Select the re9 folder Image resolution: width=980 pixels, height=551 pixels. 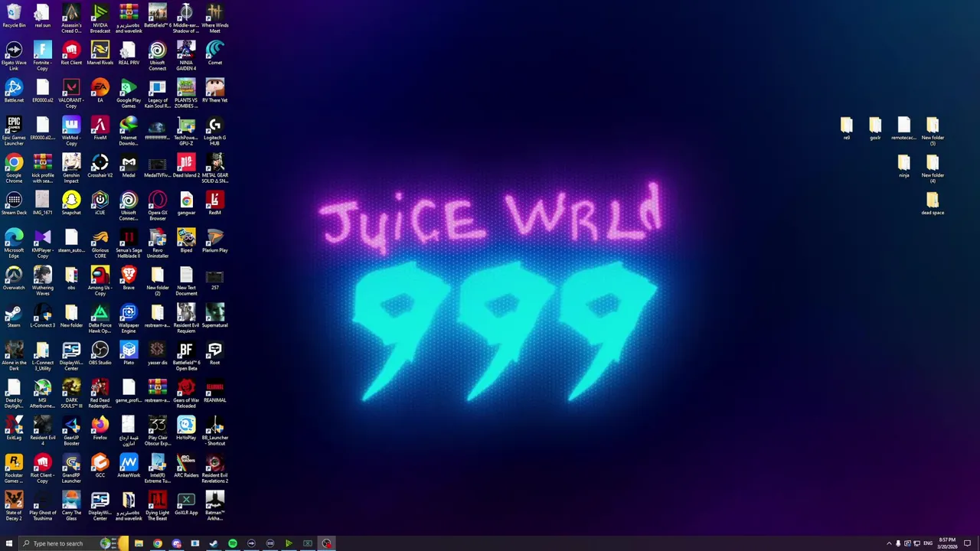(x=847, y=129)
